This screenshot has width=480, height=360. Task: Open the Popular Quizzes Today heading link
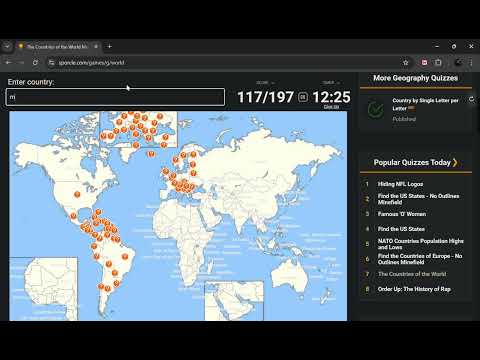[415, 162]
